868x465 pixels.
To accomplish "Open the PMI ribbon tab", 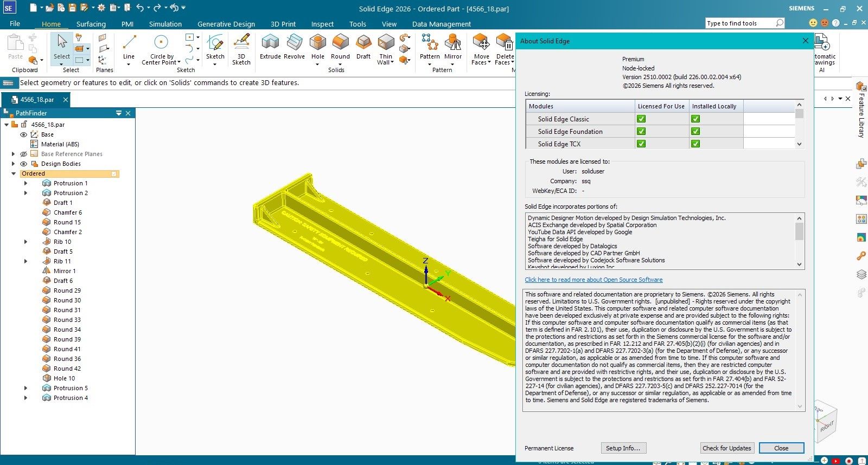I will (127, 24).
